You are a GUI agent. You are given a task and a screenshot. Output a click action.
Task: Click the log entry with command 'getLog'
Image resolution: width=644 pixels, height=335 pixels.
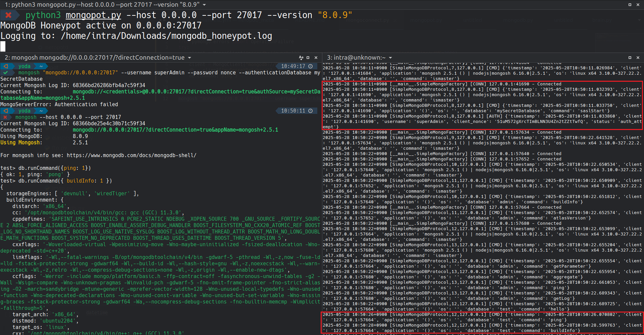click(x=482, y=296)
